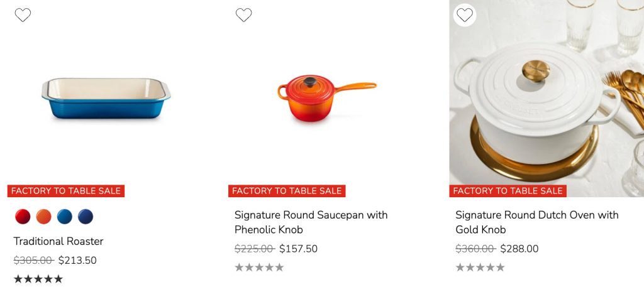Click the blue roaster product image
Screen dimensions: 644x287
click(106, 99)
